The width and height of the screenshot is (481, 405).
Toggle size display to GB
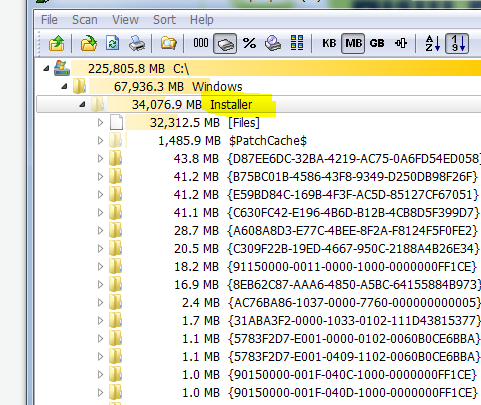pyautogui.click(x=377, y=43)
